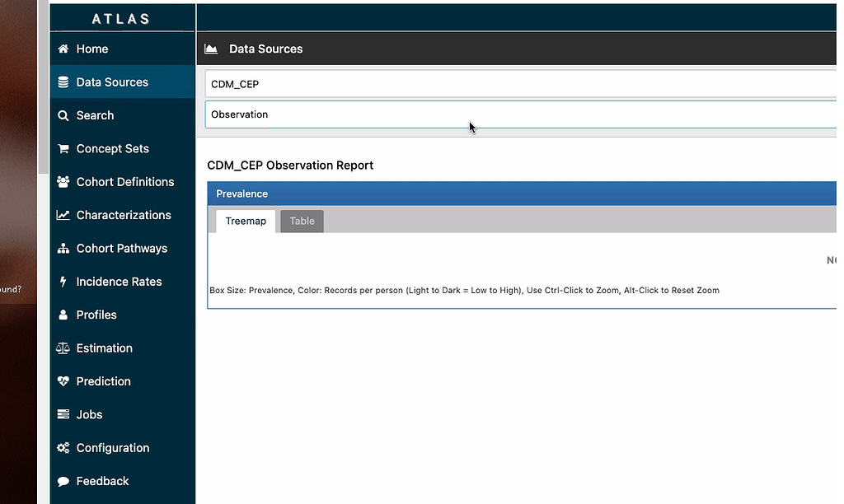844x504 pixels.
Task: Click the Data Sources database icon
Action: click(62, 82)
